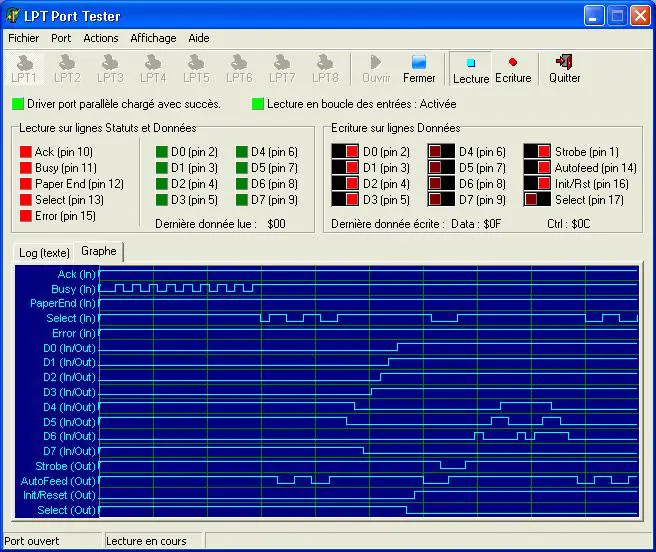Image resolution: width=656 pixels, height=552 pixels.
Task: Select the LPT5 port icon
Action: point(196,69)
